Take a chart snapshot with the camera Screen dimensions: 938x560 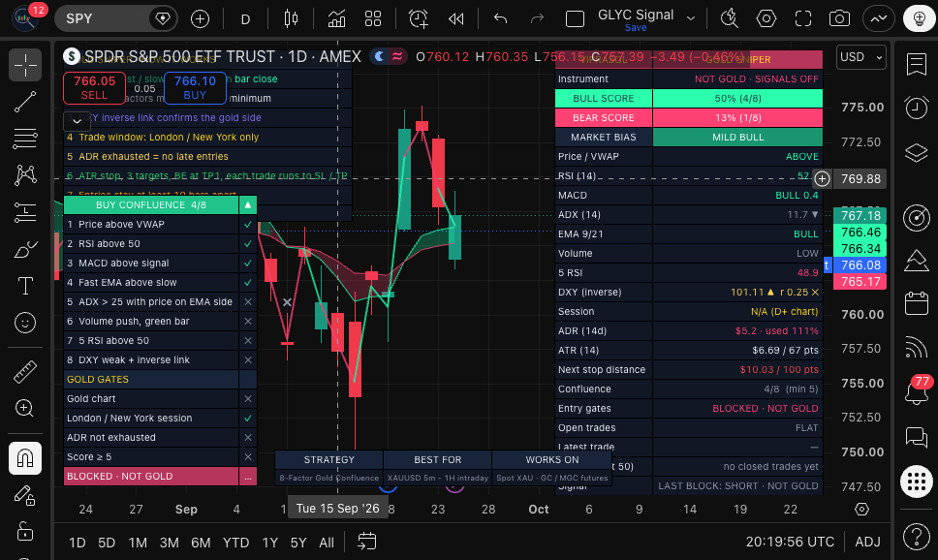click(x=839, y=19)
